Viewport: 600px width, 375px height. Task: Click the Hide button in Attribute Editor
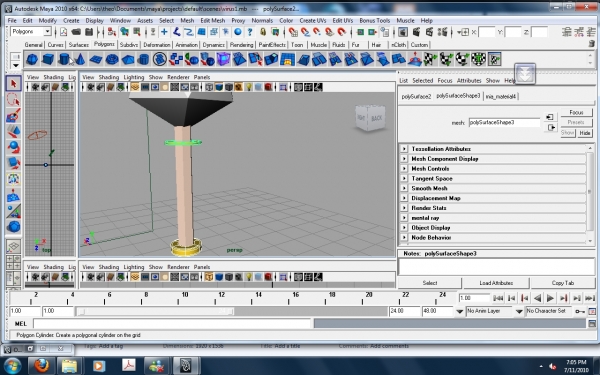coord(585,133)
